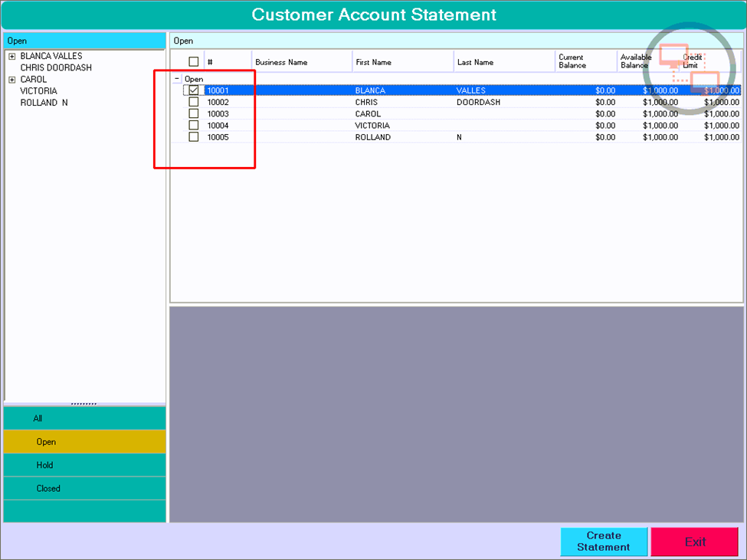Toggle the select-all checkbox in table header

[x=193, y=61]
